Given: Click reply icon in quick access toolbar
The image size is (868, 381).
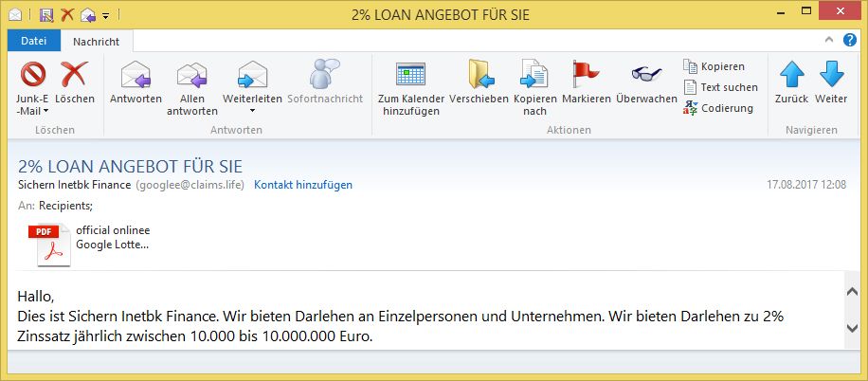Looking at the screenshot, I should pyautogui.click(x=88, y=15).
